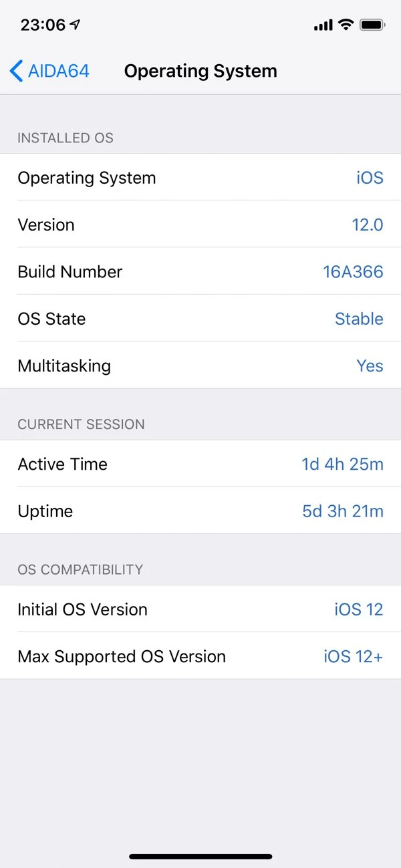Tap the battery indicator icon
The height and width of the screenshot is (868, 401).
tap(372, 25)
